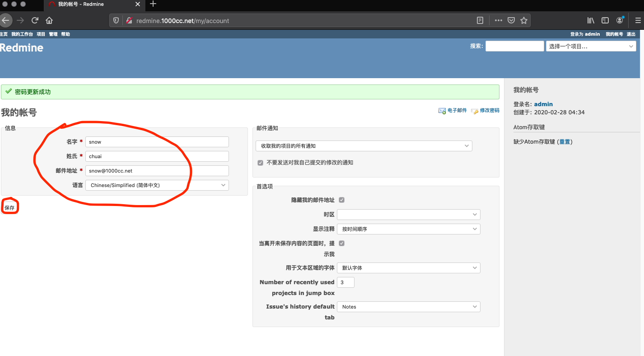Click the 搜索 link label

[476, 46]
